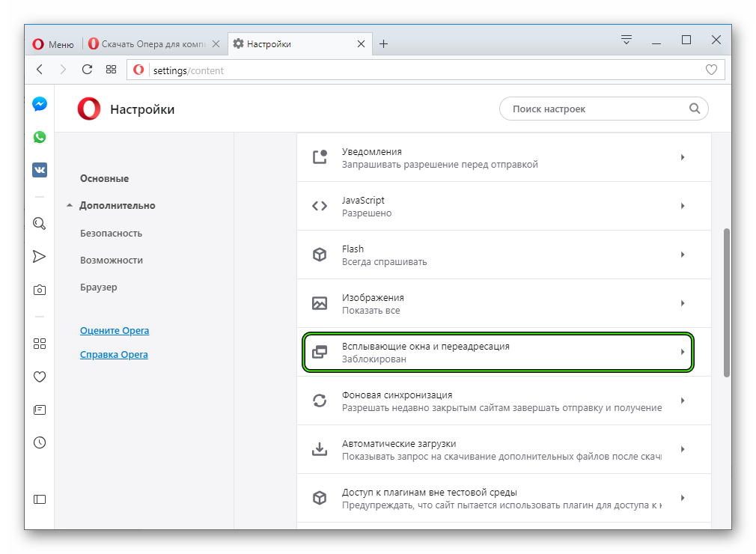Click the Уведомления notification icon
This screenshot has width=756, height=554.
pos(320,156)
